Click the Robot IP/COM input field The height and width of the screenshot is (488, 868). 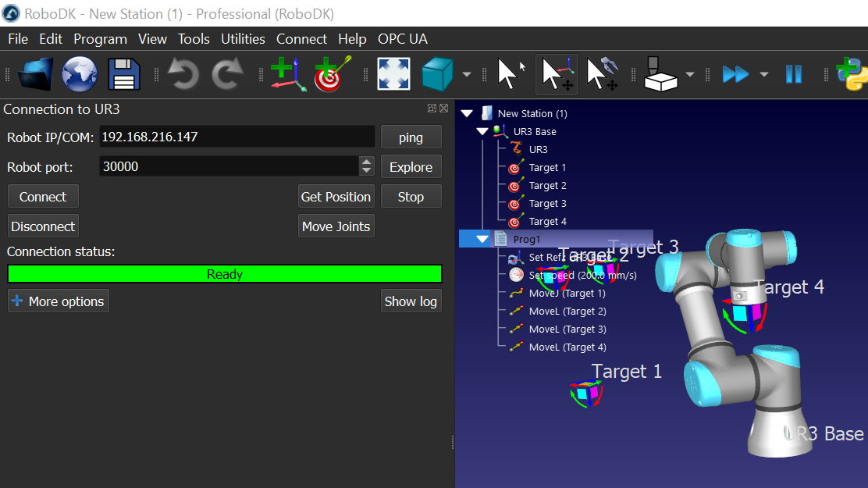coord(237,137)
